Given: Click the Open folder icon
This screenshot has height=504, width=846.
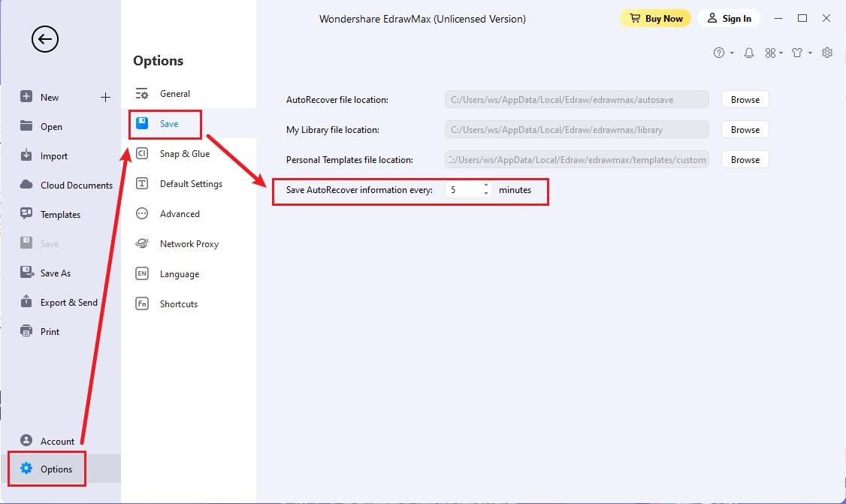Looking at the screenshot, I should tap(26, 125).
